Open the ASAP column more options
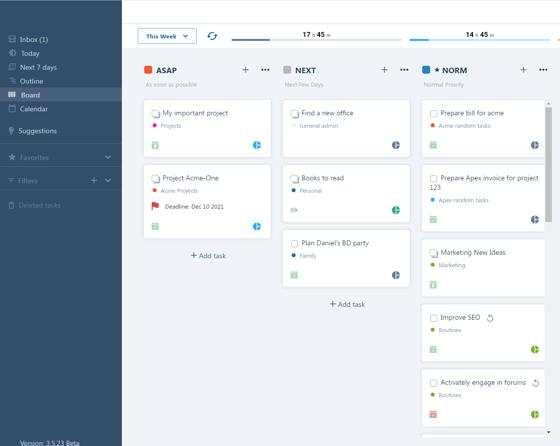The width and height of the screenshot is (560, 446). (x=265, y=70)
